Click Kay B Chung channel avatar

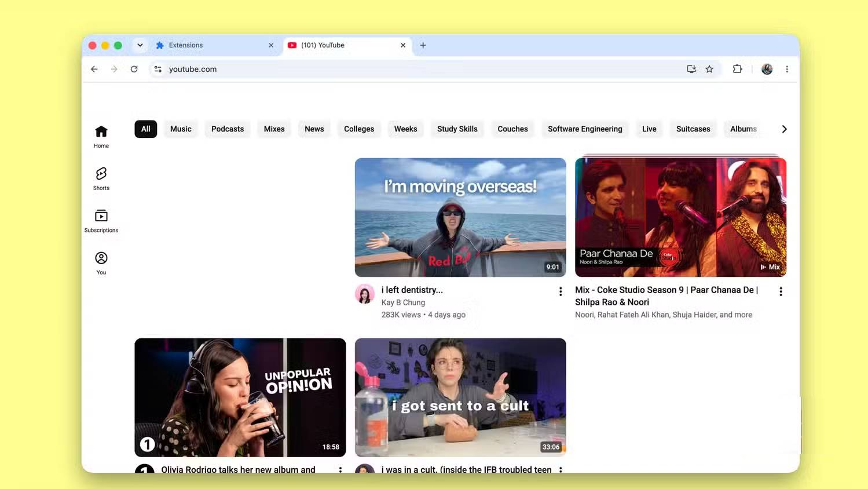[365, 294]
